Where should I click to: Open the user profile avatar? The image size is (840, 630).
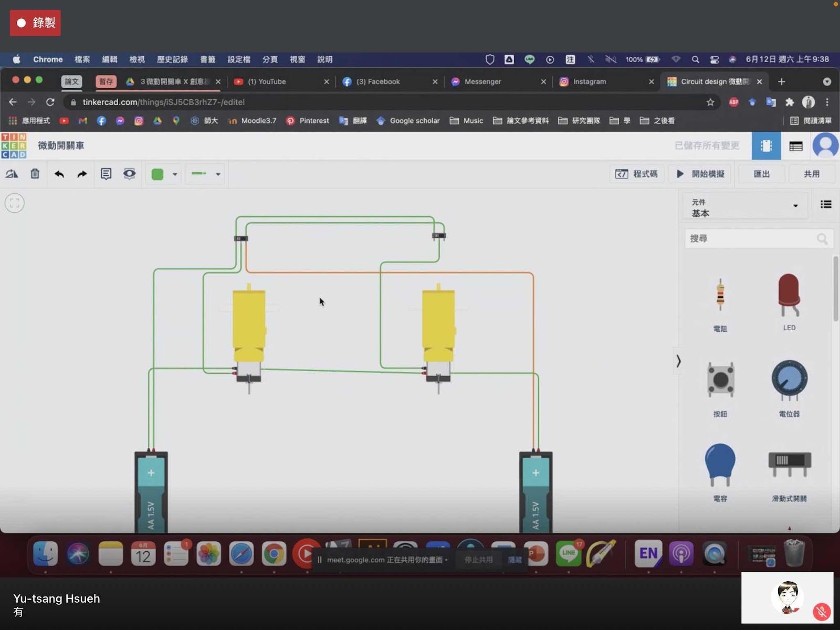click(x=825, y=145)
